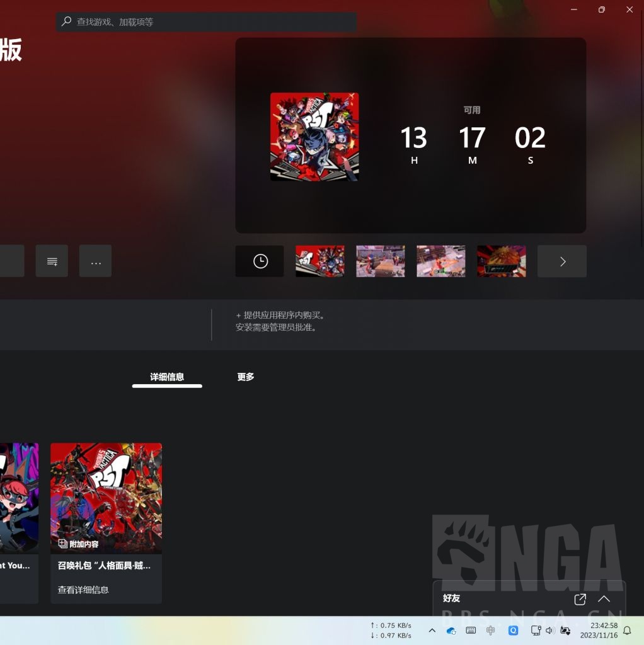Select the P5T cover art thumbnail

pos(320,261)
